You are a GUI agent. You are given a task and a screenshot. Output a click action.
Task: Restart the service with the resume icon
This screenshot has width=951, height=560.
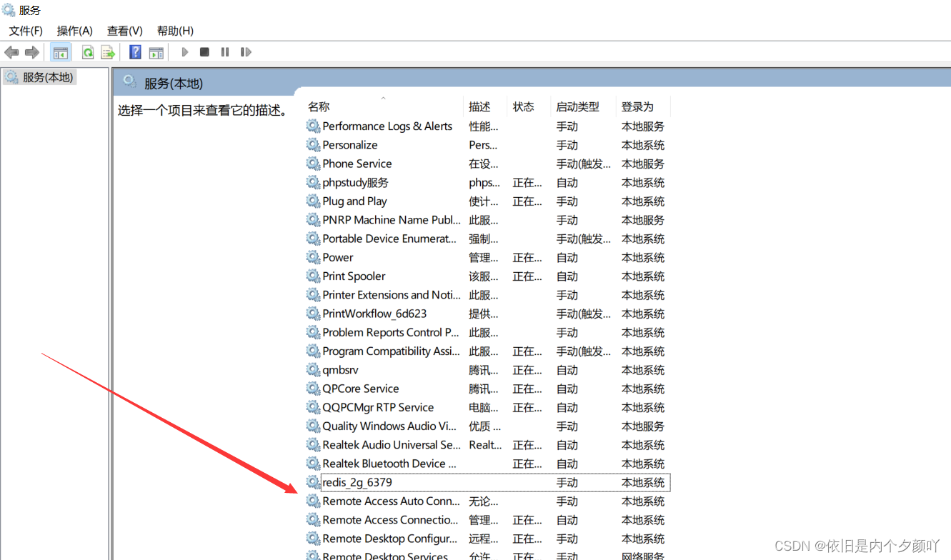(245, 51)
